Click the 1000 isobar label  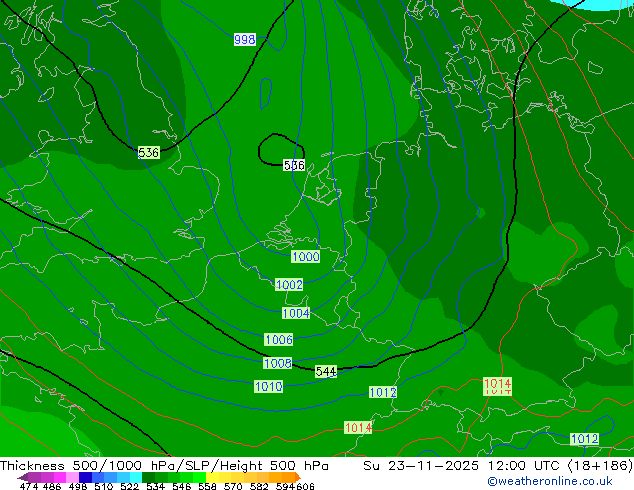click(306, 256)
